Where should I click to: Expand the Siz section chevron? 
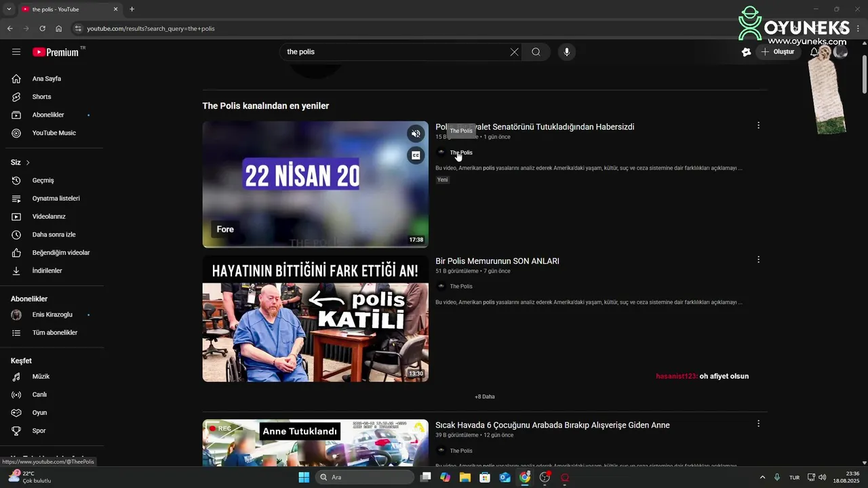pos(28,163)
